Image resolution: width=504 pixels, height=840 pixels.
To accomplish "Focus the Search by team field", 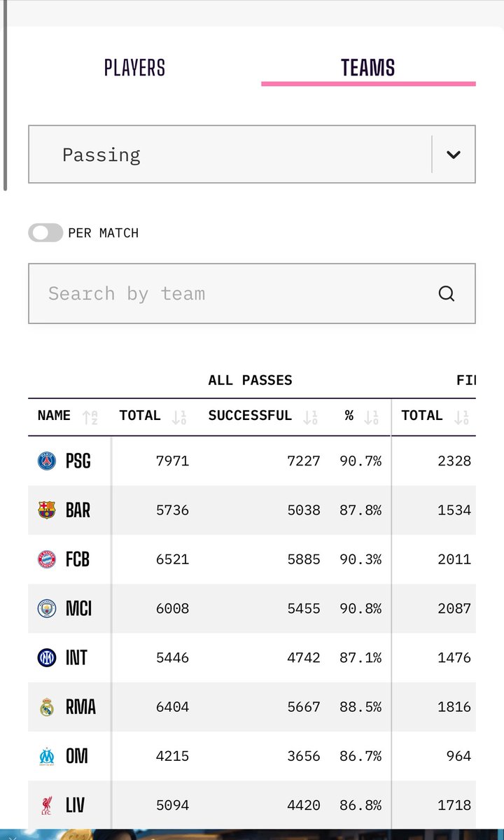I will tap(252, 293).
